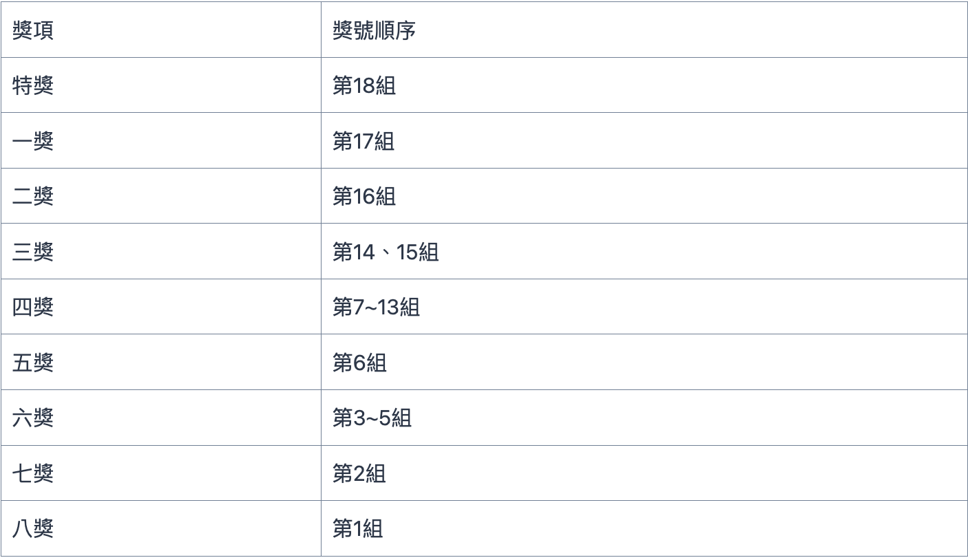The height and width of the screenshot is (560, 968).
Task: Select the 二獎 cell
Action: click(x=160, y=196)
